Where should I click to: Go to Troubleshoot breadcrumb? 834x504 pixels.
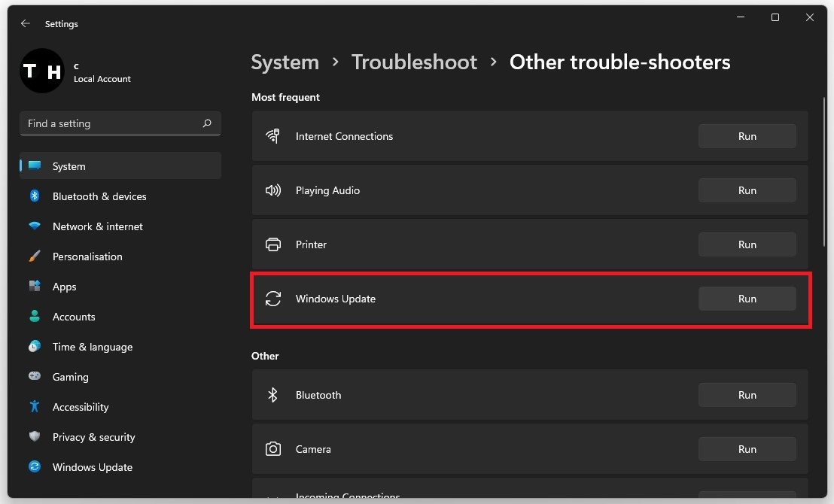414,62
